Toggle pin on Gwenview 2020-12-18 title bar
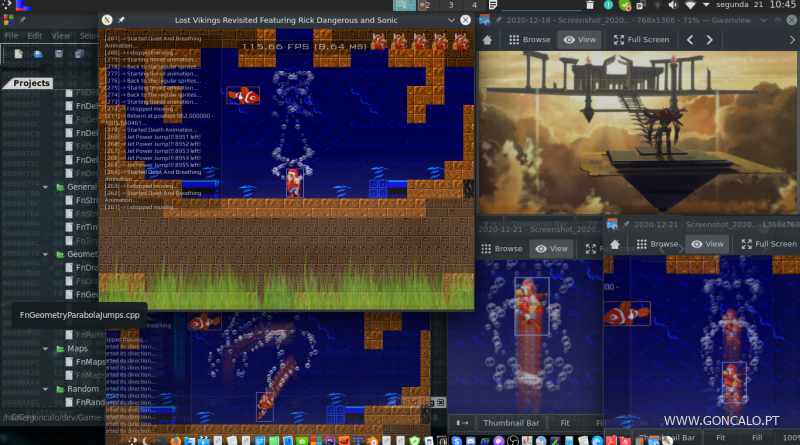Viewport: 800px width, 445px height. pyautogui.click(x=498, y=20)
